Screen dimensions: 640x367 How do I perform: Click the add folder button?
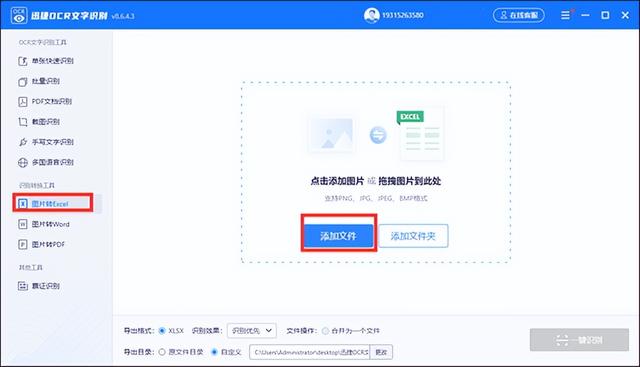click(413, 236)
